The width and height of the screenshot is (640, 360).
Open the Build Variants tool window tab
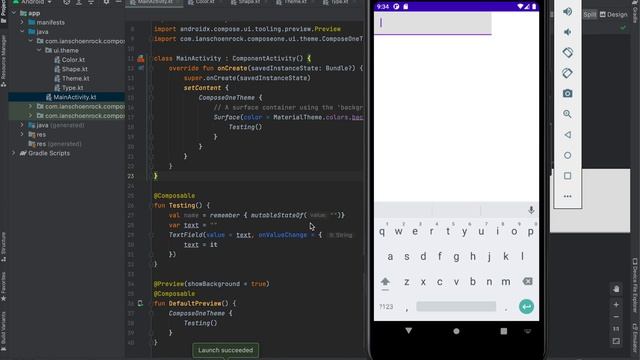coord(4,331)
